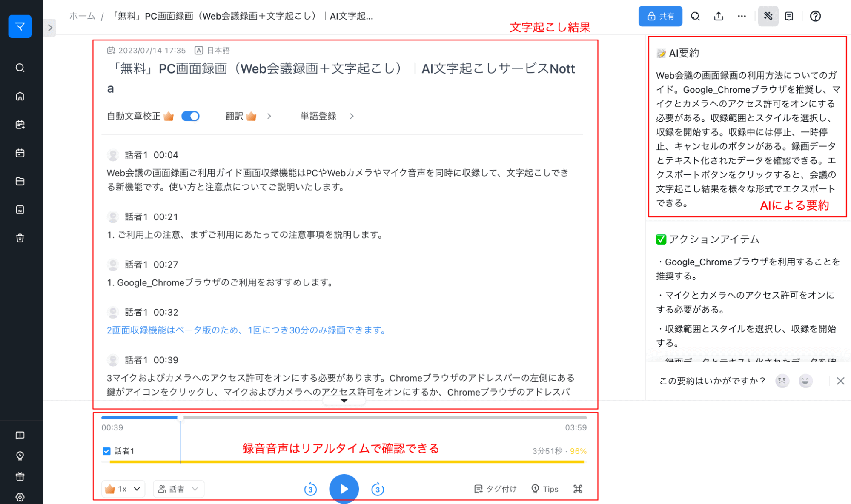Image resolution: width=851 pixels, height=504 pixels.
Task: Click the feedback message icon in the sidebar
Action: pos(20,435)
